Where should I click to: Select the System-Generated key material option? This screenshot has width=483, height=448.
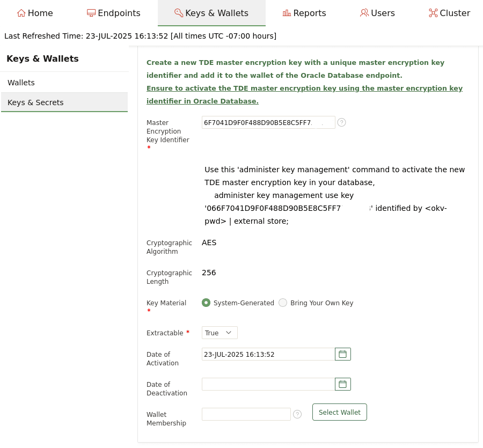coord(206,303)
